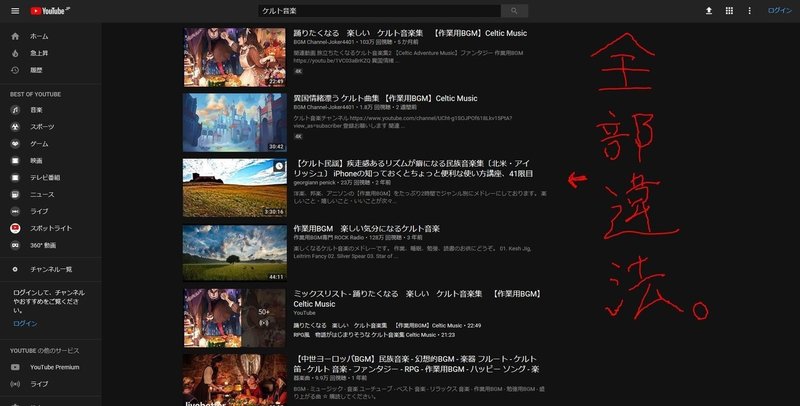Click the ログイン link in the header

(780, 11)
